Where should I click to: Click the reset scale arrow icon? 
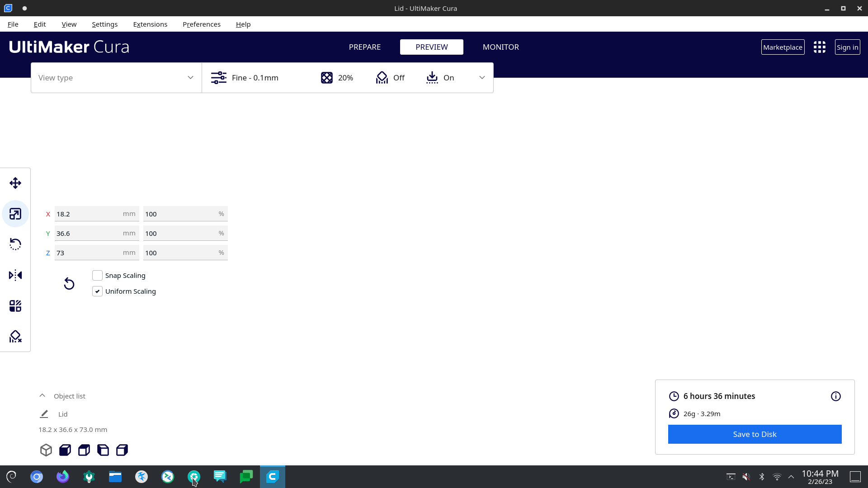click(x=69, y=284)
